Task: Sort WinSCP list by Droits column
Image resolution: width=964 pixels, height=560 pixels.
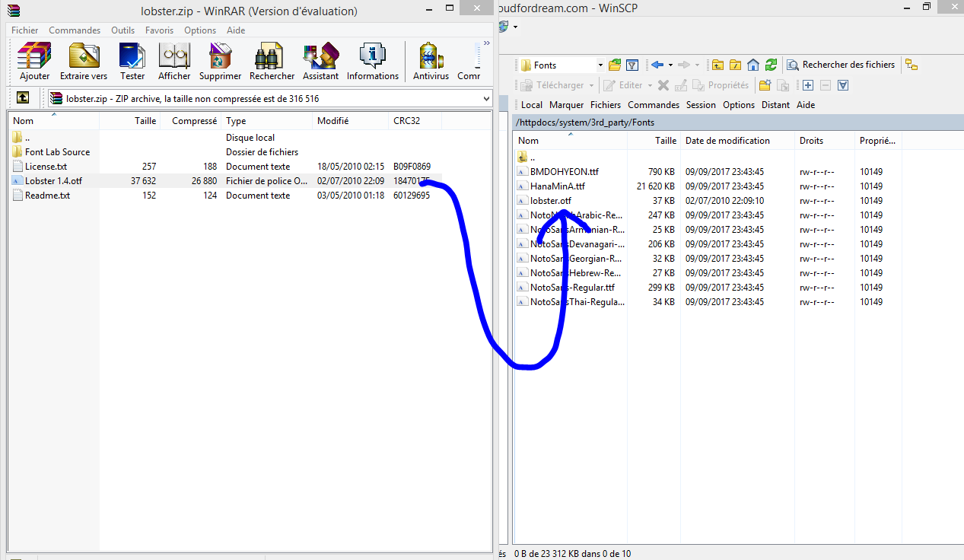Action: point(825,141)
